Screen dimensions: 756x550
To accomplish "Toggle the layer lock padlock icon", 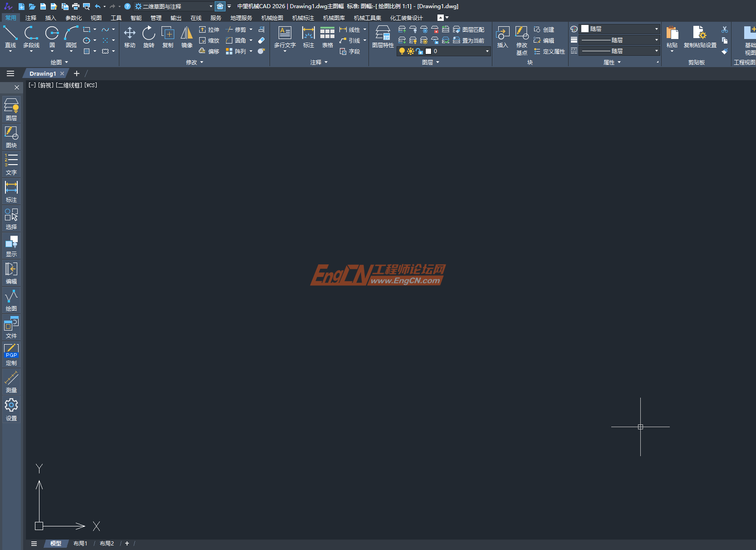I will pyautogui.click(x=420, y=51).
